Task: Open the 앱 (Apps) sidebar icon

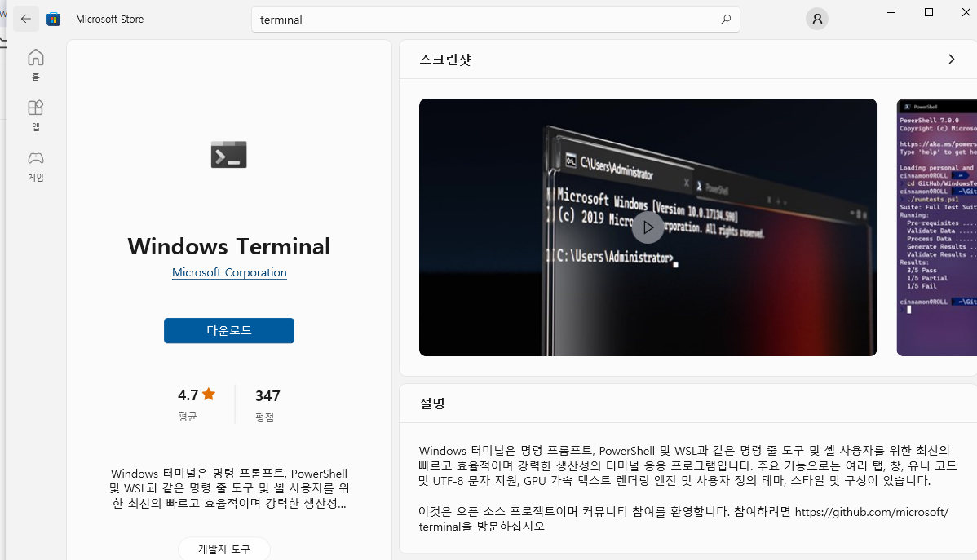Action: tap(36, 115)
